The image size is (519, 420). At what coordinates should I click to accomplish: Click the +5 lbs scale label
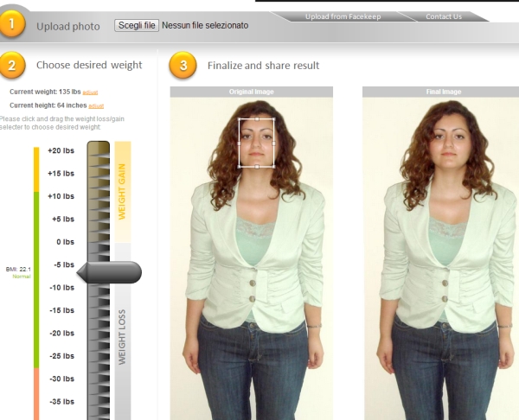[x=63, y=220]
